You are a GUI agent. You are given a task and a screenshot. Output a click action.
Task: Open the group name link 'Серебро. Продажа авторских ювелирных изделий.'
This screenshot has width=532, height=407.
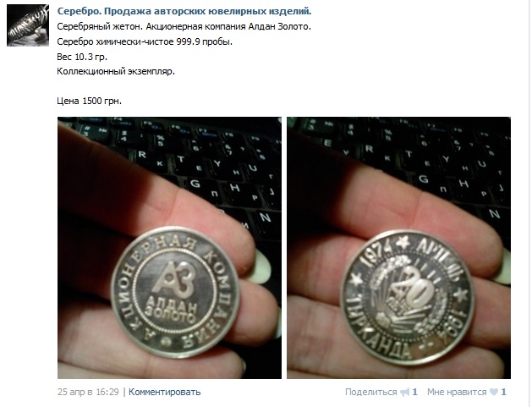[x=184, y=11]
